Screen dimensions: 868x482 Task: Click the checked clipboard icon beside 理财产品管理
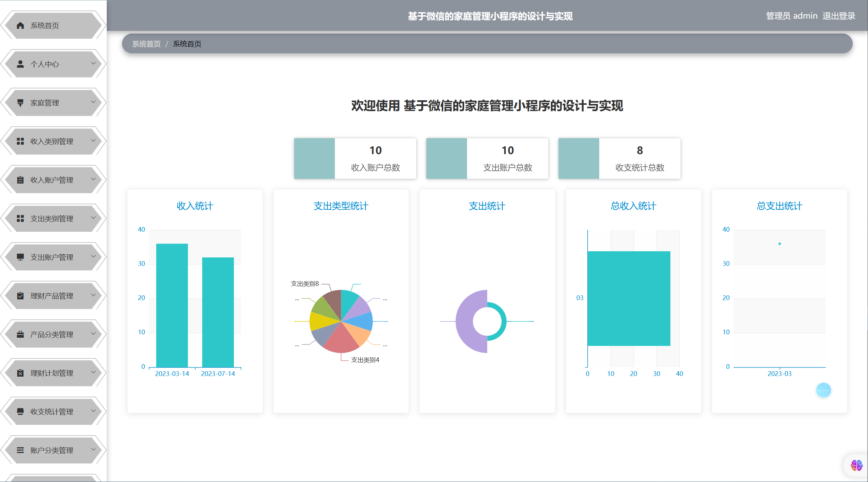pos(20,296)
